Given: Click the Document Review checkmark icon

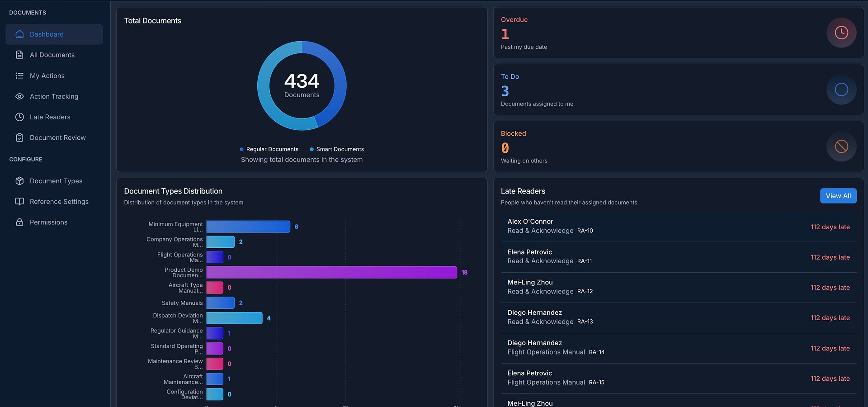Looking at the screenshot, I should coord(19,137).
